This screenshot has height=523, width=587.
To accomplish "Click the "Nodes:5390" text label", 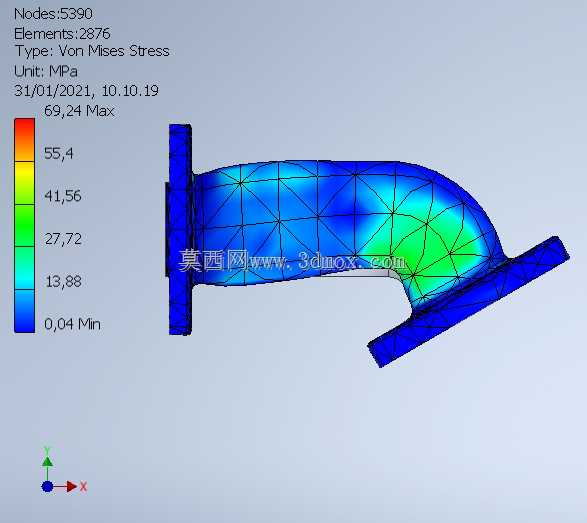I will [x=53, y=14].
